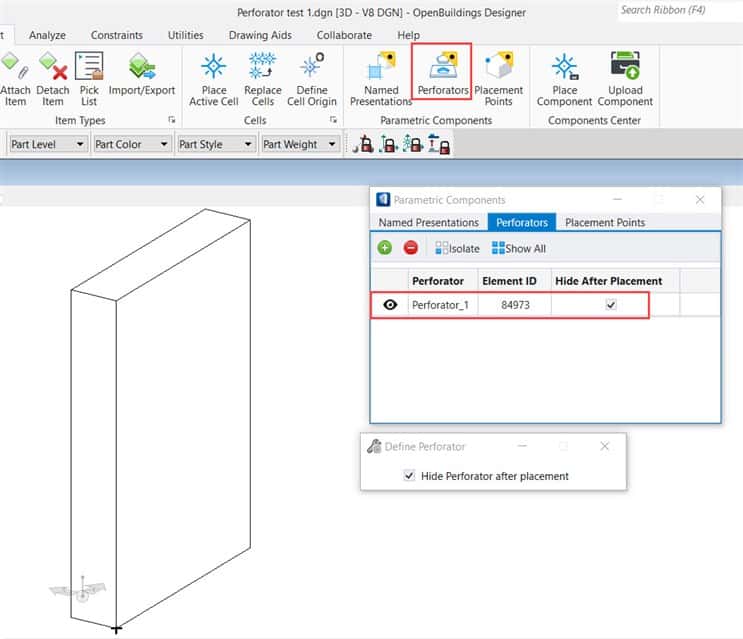
Task: Sort by Perforator column header
Action: pos(443,281)
